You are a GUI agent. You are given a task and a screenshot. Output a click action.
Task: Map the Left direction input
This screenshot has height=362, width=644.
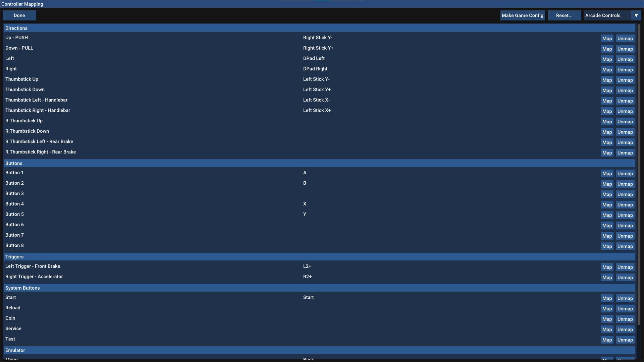[607, 59]
